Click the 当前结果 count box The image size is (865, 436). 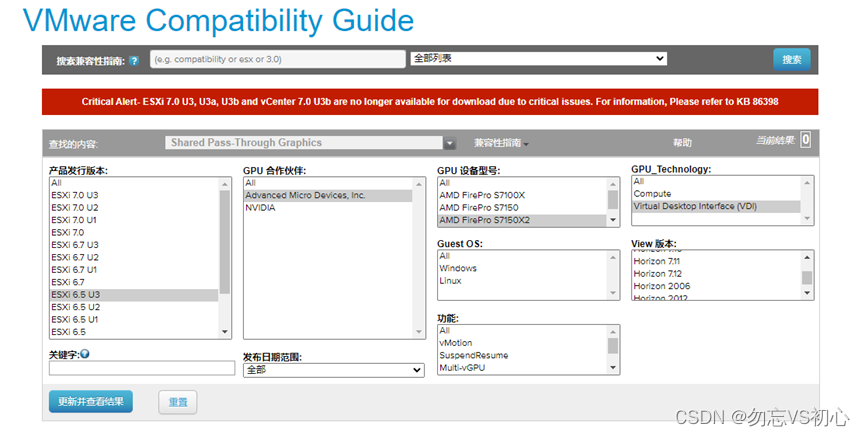point(805,140)
